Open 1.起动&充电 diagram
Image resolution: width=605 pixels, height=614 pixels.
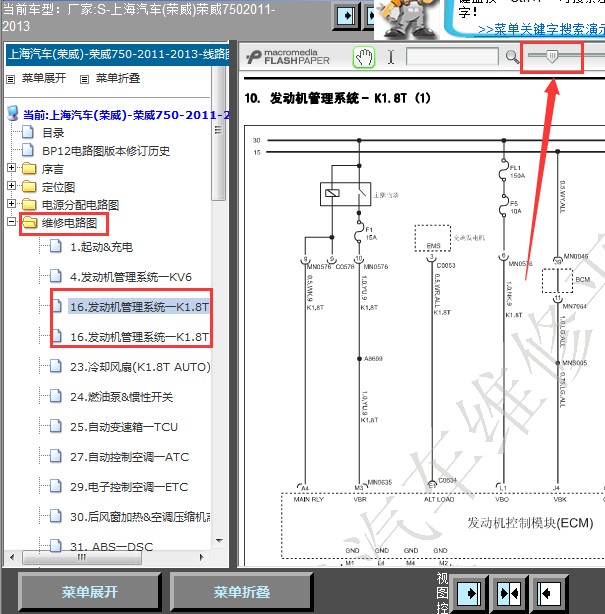101,247
